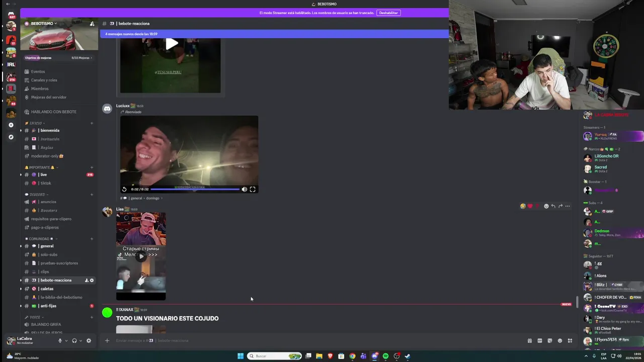Open the GIF picker
This screenshot has width=644, height=362.
point(539,340)
